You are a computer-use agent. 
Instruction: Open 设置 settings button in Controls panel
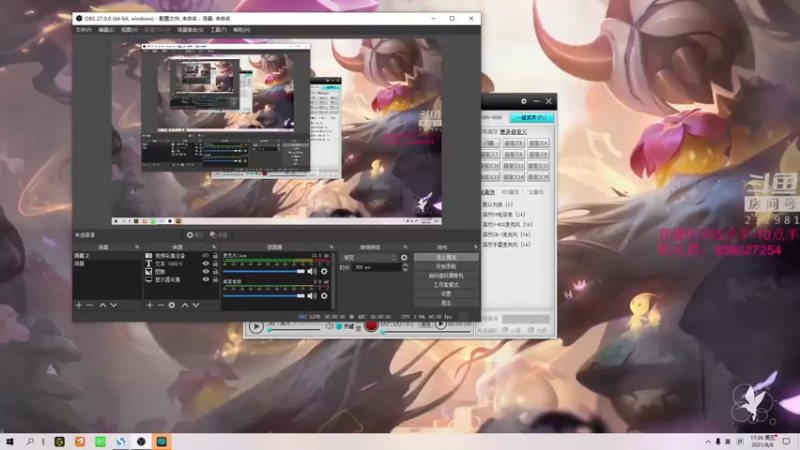click(x=446, y=294)
